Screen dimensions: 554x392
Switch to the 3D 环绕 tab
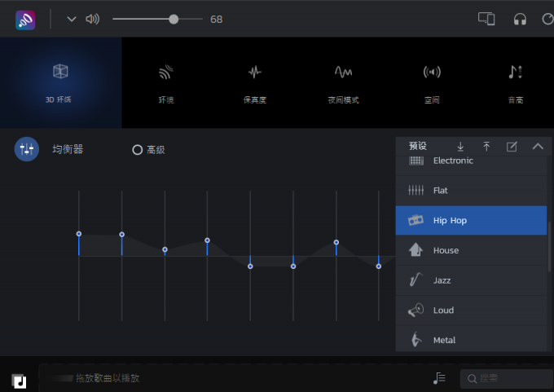[60, 82]
